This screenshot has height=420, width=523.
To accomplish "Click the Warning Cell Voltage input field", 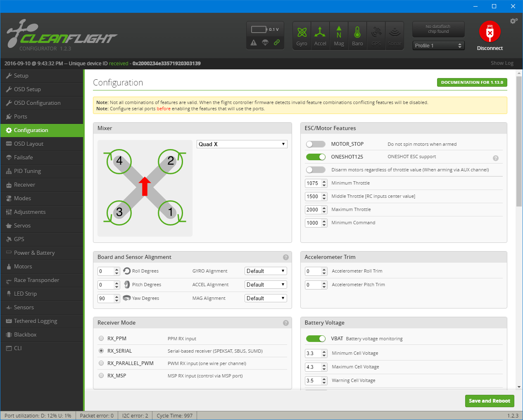I will (x=316, y=381).
